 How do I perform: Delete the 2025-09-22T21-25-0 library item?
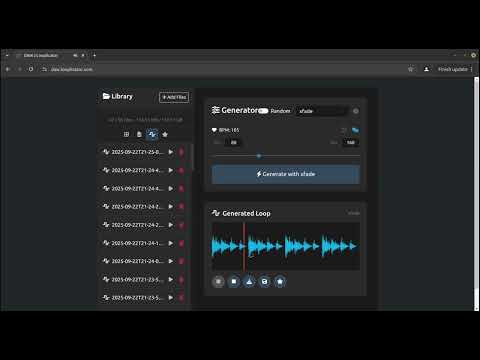pyautogui.click(x=181, y=152)
